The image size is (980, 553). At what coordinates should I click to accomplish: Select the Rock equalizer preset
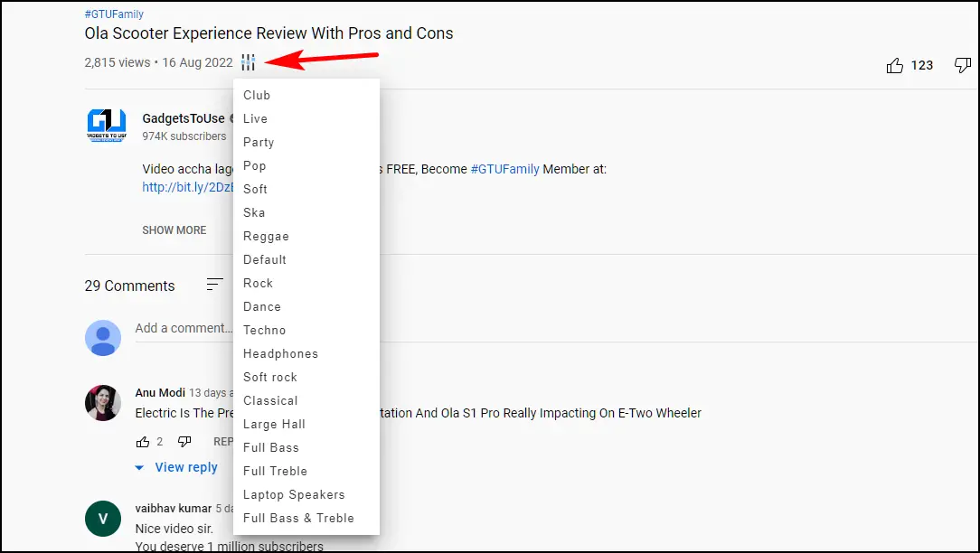click(x=258, y=283)
